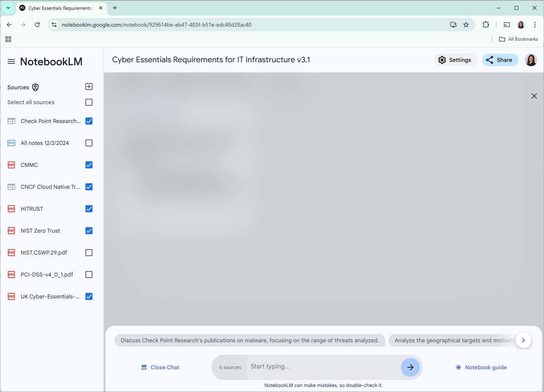Uncheck the HITRUST source
Screen dimensions: 544x392
89,209
